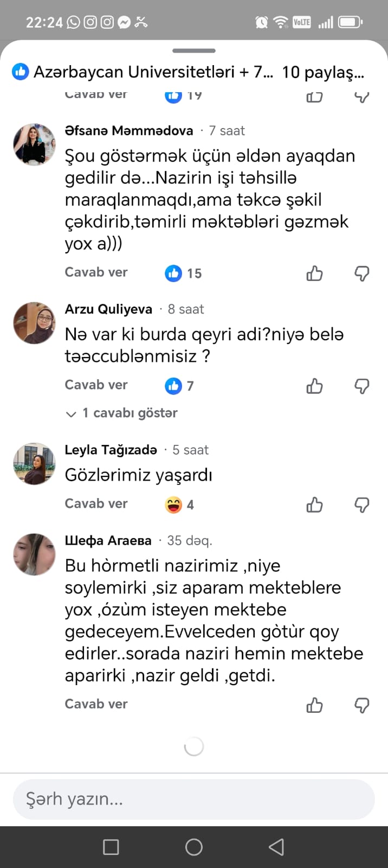Image resolution: width=388 pixels, height=868 pixels.
Task: Tap the "Şərh yazın..." comment field
Action: (x=193, y=799)
